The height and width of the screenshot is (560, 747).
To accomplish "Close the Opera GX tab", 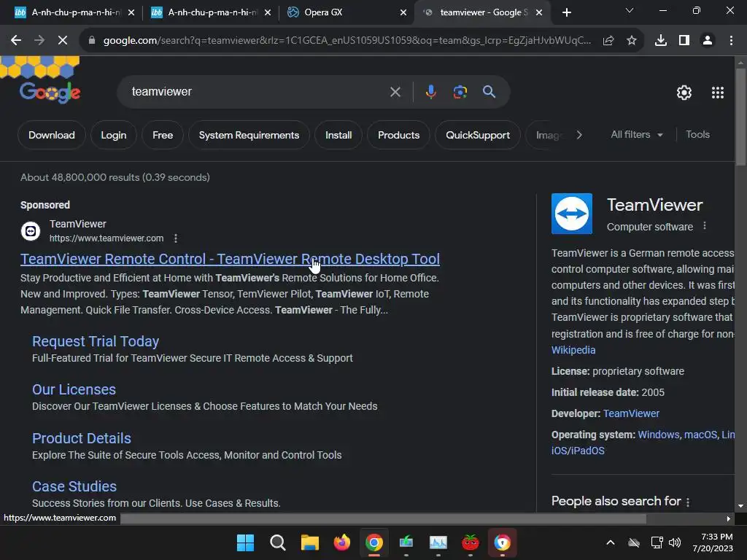I will [x=403, y=13].
